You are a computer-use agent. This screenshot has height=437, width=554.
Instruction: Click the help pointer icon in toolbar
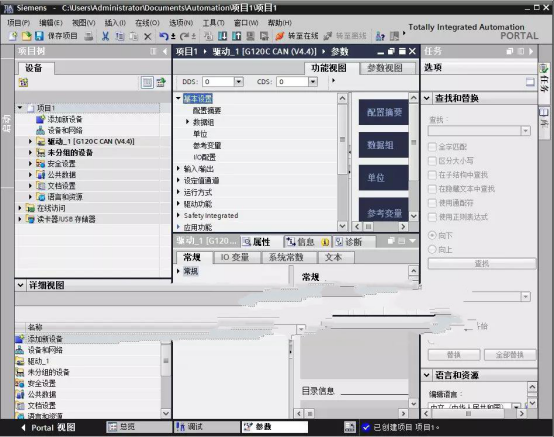380,36
